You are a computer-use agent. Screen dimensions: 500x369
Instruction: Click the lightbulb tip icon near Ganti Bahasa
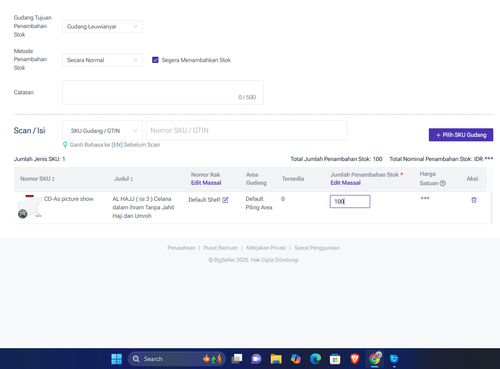pos(65,145)
